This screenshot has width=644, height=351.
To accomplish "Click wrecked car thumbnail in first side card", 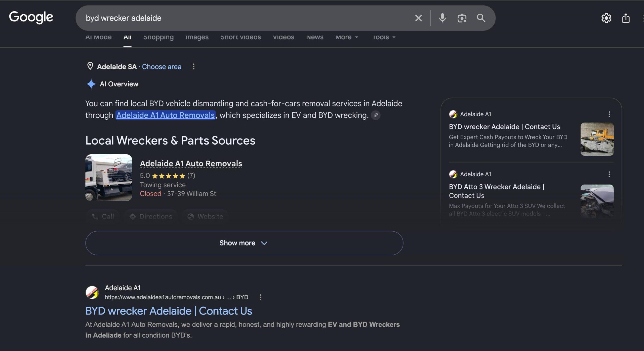I will point(597,139).
